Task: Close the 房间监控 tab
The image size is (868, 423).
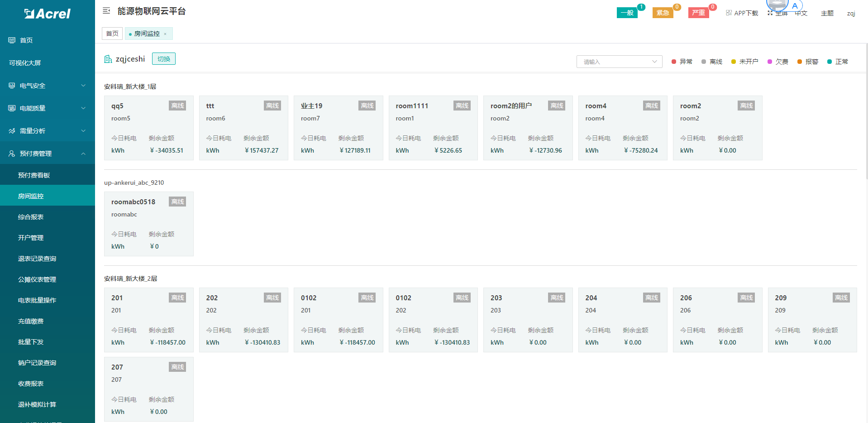Action: (165, 34)
